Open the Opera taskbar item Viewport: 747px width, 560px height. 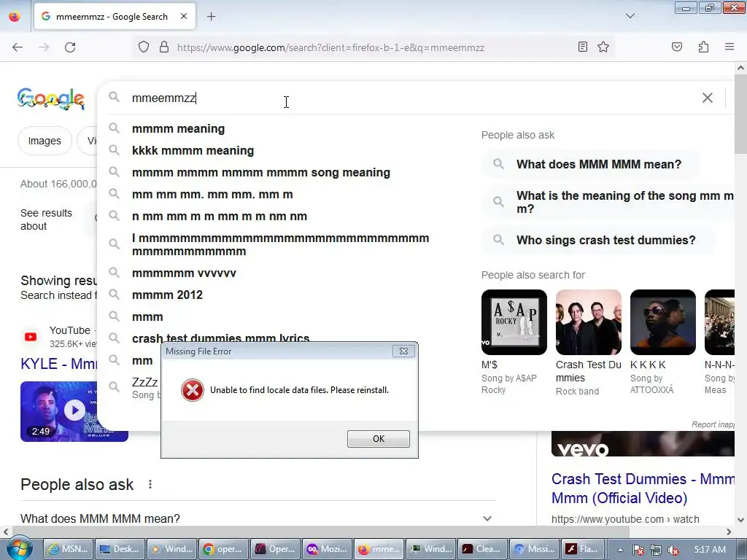tap(275, 549)
